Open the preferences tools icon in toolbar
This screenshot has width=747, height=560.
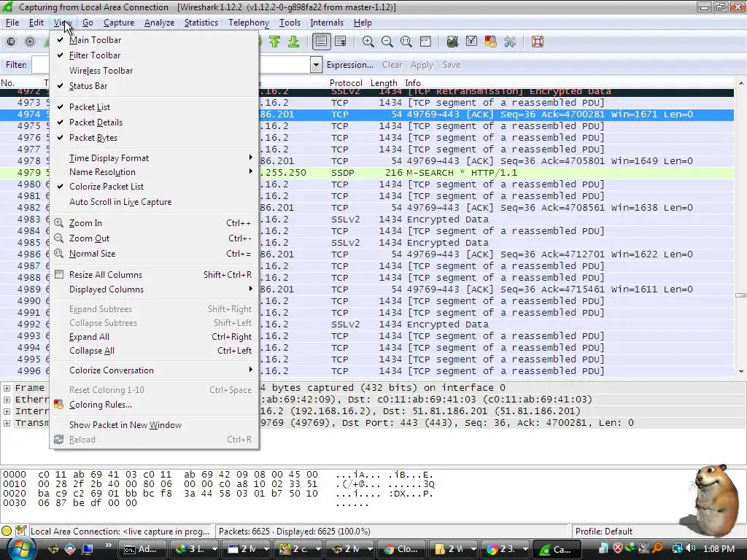click(x=510, y=42)
